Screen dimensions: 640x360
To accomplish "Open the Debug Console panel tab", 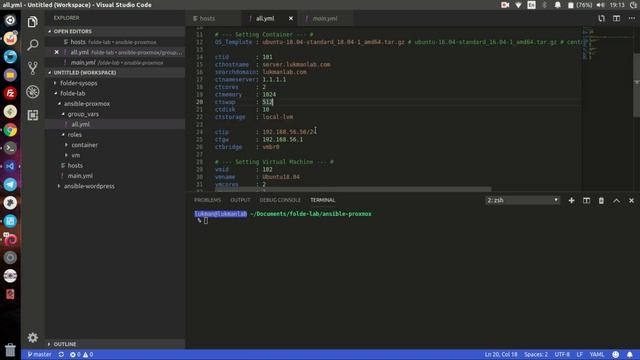I will point(280,200).
